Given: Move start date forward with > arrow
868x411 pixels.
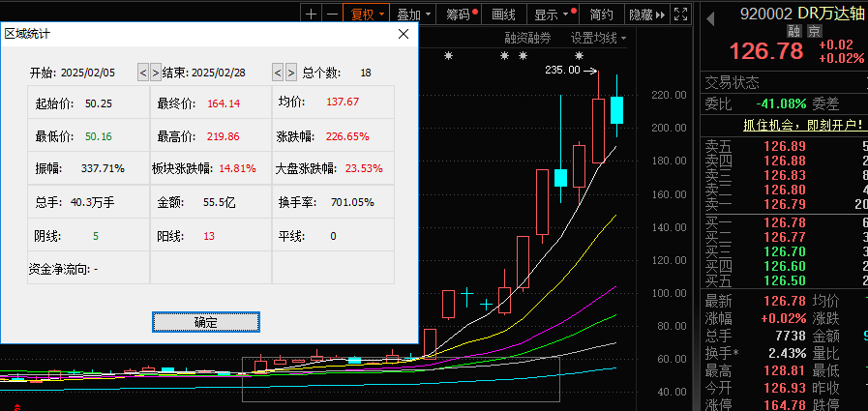Looking at the screenshot, I should [156, 73].
